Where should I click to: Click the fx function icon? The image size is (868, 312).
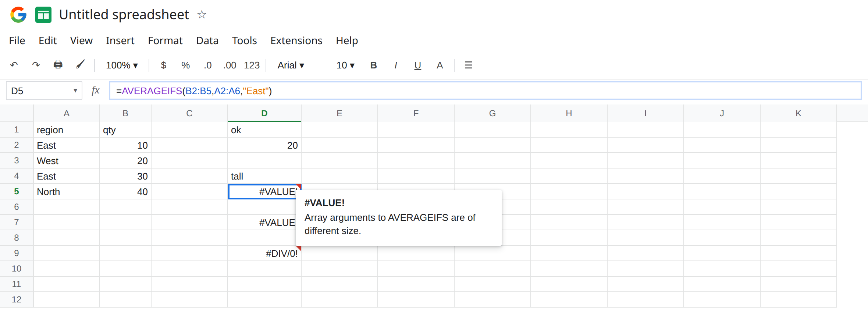click(x=96, y=91)
